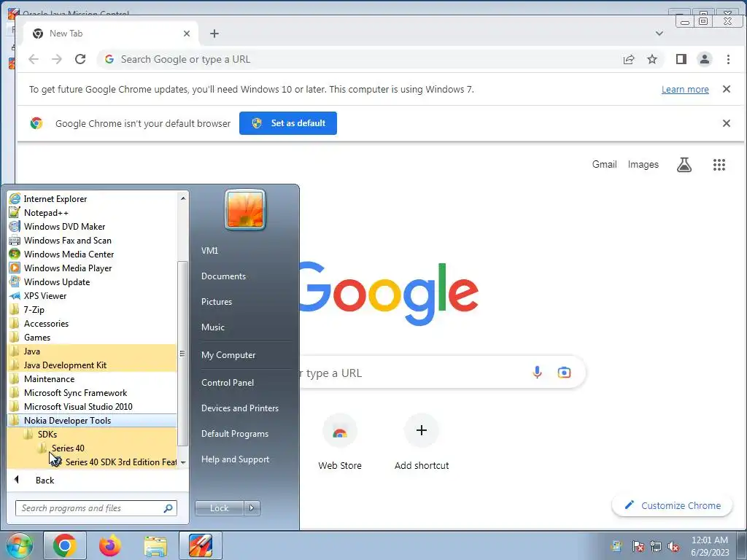
Task: Expand the Accessories folder
Action: 93,323
